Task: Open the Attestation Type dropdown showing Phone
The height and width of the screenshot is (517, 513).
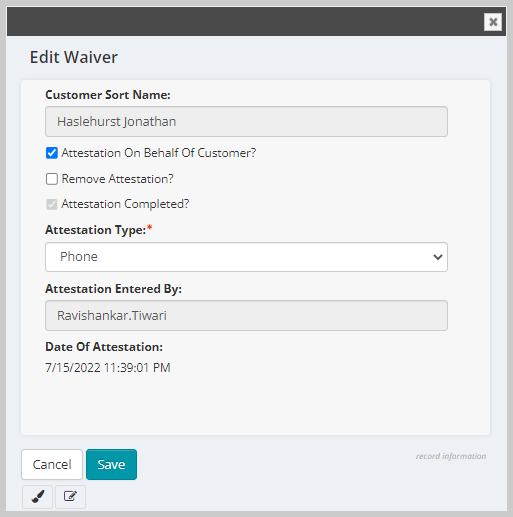Action: coord(246,257)
